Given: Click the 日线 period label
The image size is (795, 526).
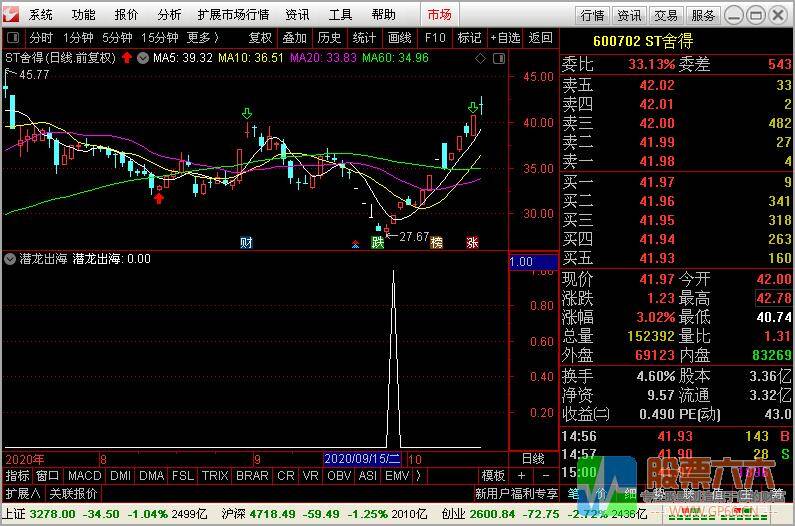Looking at the screenshot, I should tap(533, 459).
